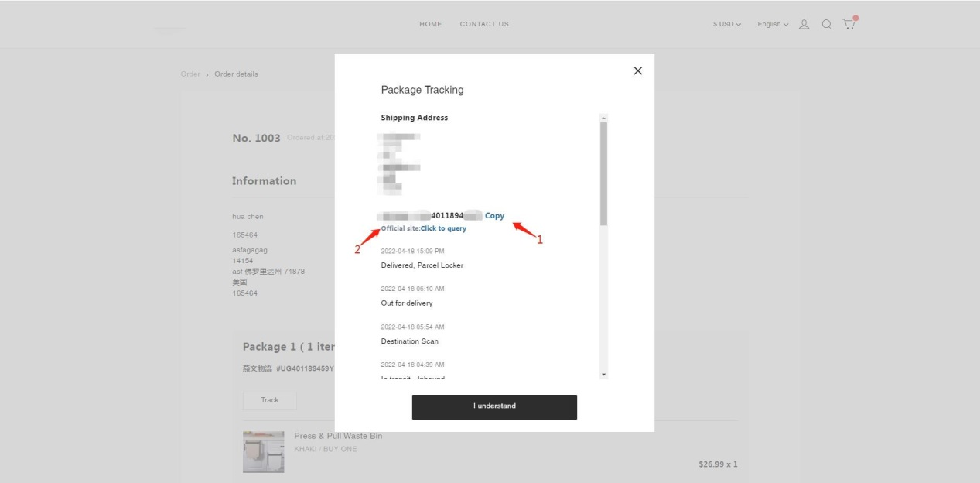
Task: Click the 2022-04-18 04:39 AM timestamp
Action: pos(413,365)
